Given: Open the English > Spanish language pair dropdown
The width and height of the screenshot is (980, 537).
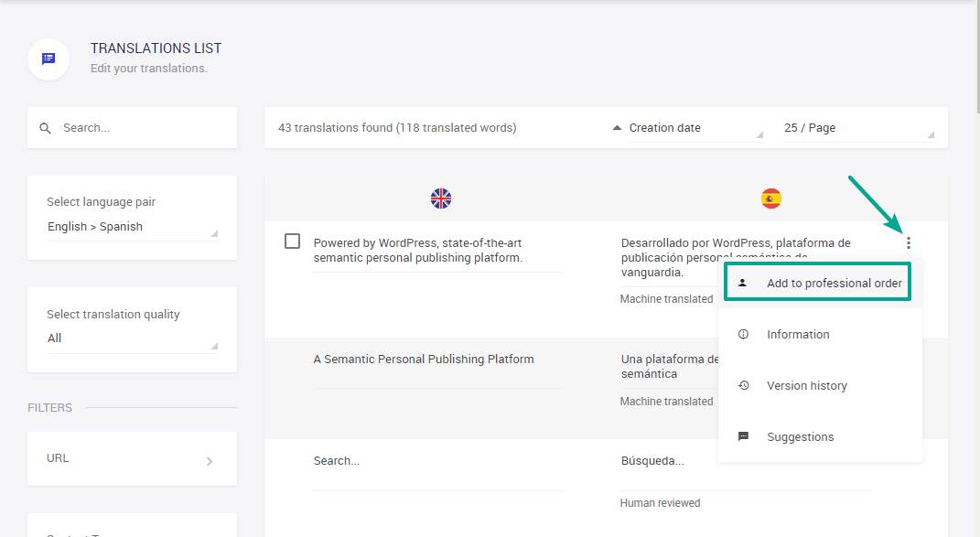Looking at the screenshot, I should pyautogui.click(x=132, y=227).
